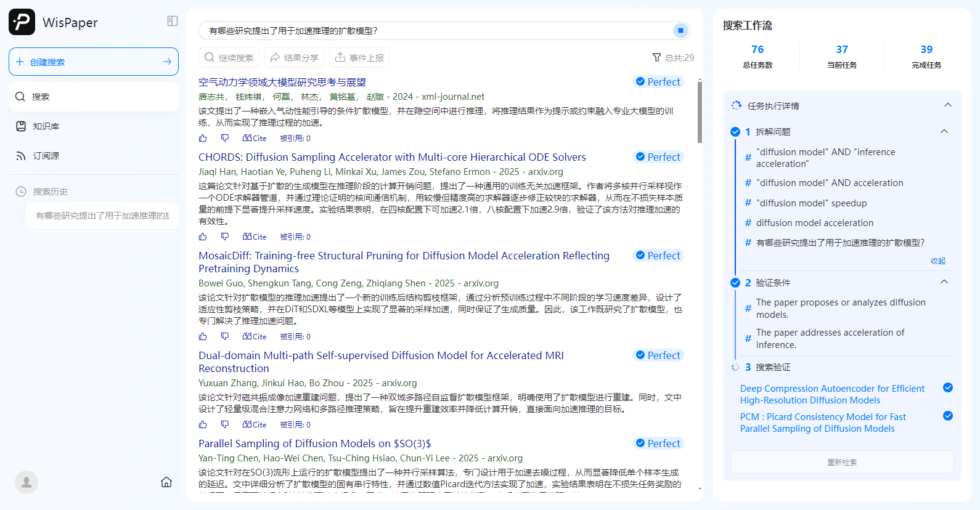Open 知识库 in the sidebar
This screenshot has height=510, width=980.
[46, 126]
